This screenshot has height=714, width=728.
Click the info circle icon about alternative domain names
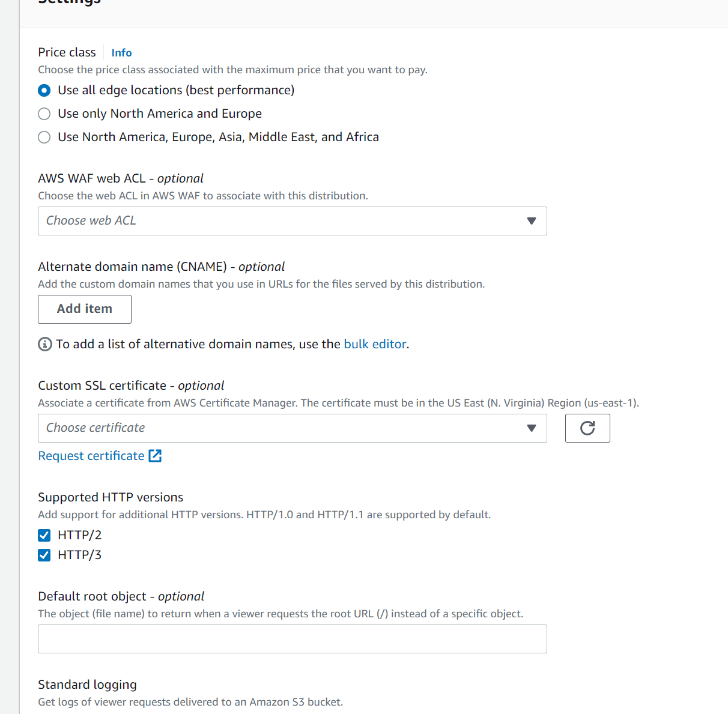44,343
